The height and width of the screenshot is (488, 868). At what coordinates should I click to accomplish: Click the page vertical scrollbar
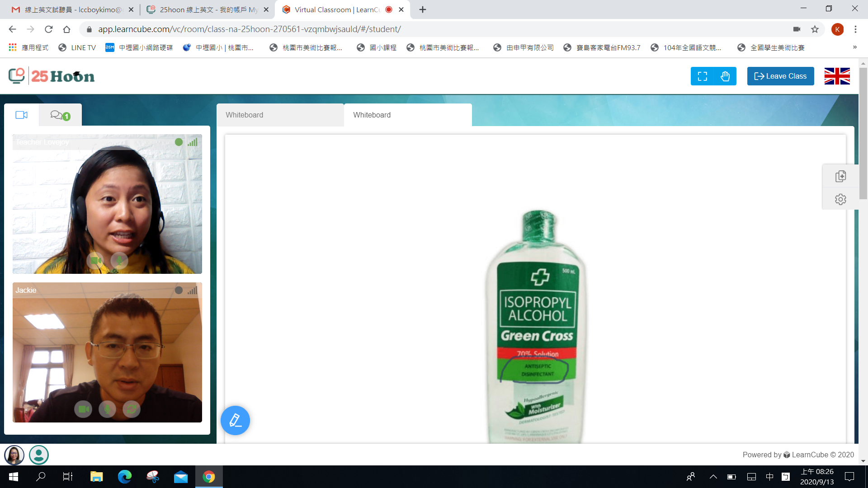pyautogui.click(x=863, y=133)
